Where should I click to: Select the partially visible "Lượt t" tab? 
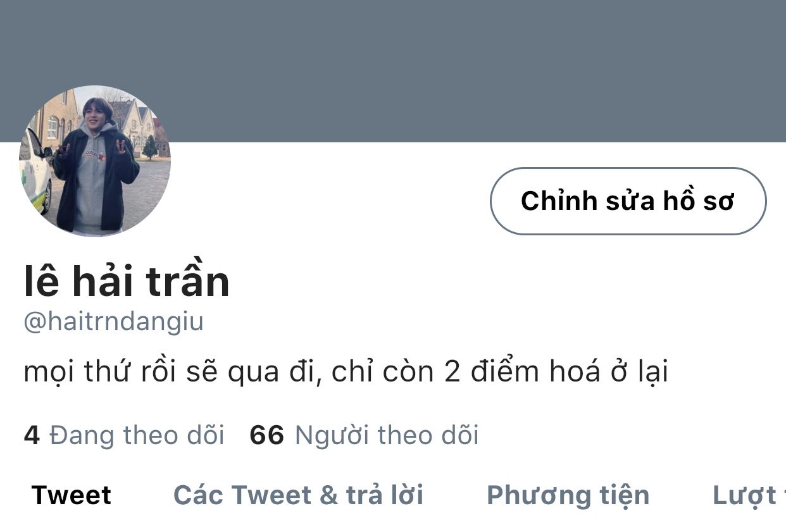tap(749, 495)
